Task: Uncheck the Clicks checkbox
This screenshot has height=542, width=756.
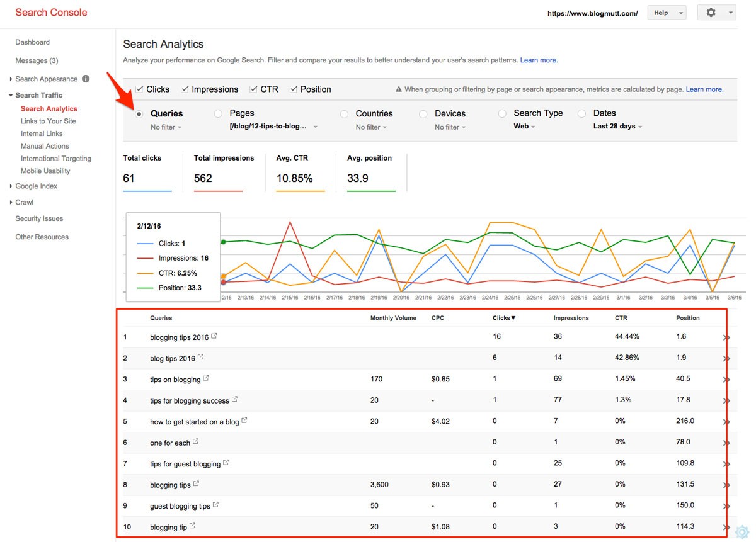Action: [x=140, y=89]
